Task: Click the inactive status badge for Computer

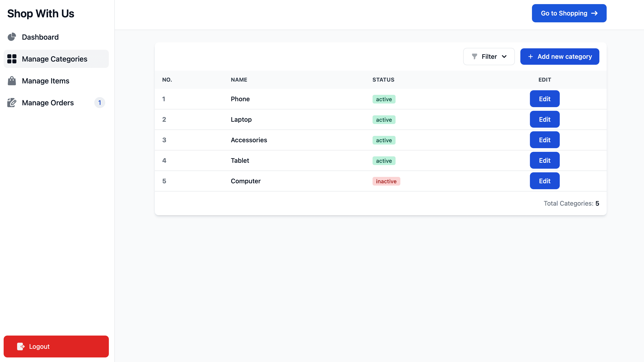Action: click(x=386, y=181)
